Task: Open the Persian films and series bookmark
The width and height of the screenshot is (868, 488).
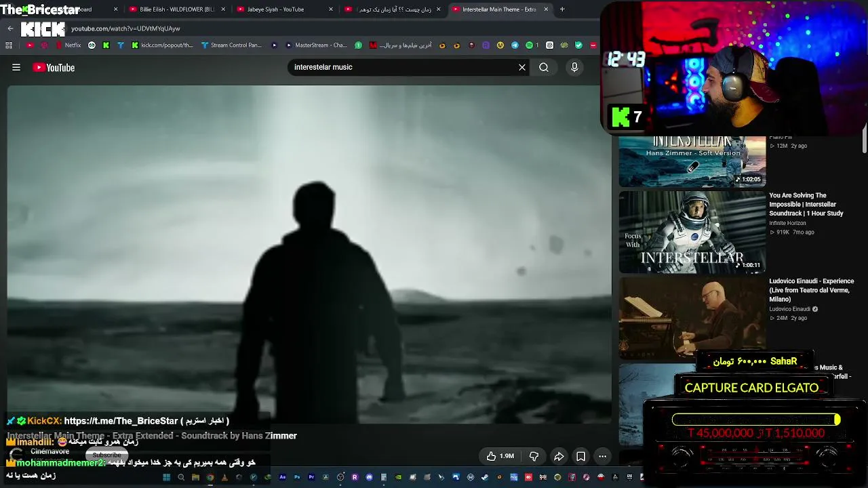Action: (x=400, y=45)
